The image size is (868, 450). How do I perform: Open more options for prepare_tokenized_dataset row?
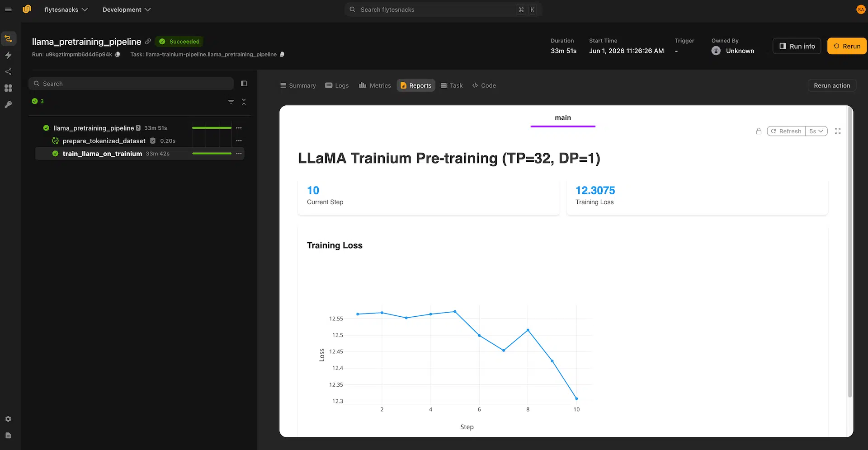tap(239, 141)
